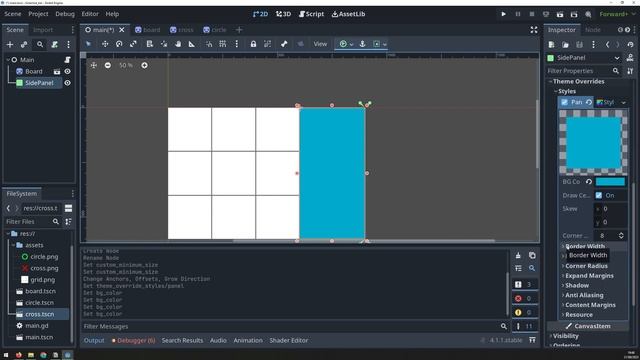Open the Shader Editor bottom panel

[289, 340]
